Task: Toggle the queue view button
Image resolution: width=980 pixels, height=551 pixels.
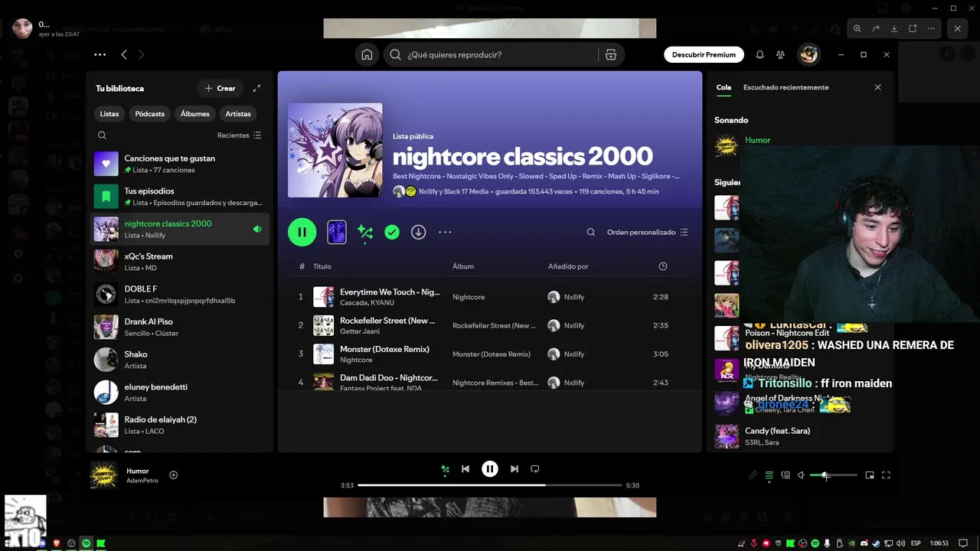Action: [x=769, y=475]
